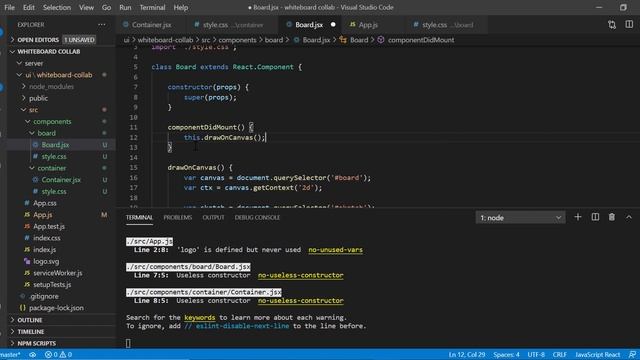Open the Explorer more actions ellipsis

(x=102, y=25)
